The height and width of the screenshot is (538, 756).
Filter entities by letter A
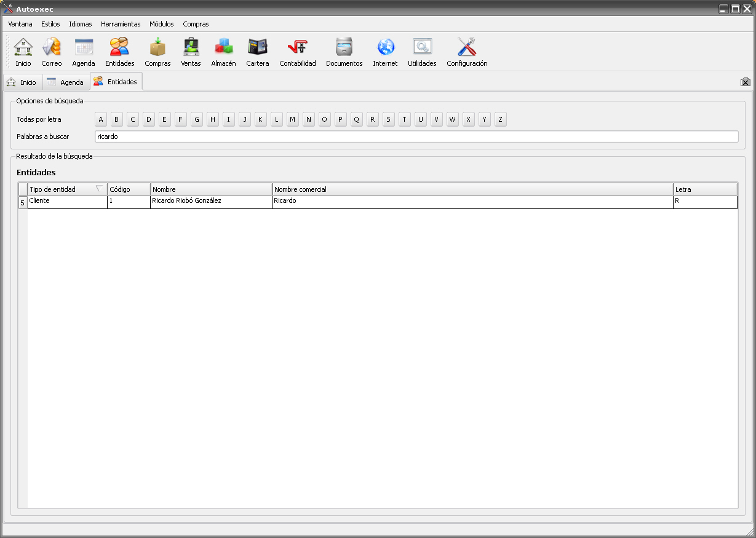(x=101, y=119)
